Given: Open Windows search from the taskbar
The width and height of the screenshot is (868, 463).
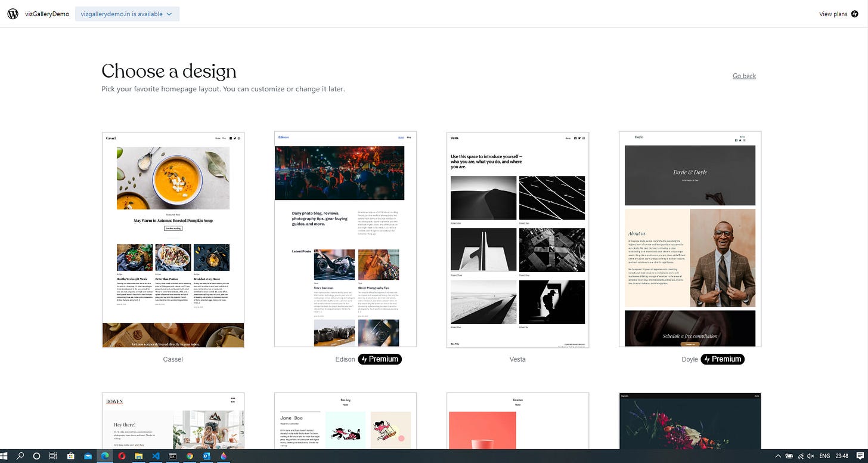Looking at the screenshot, I should 20,456.
